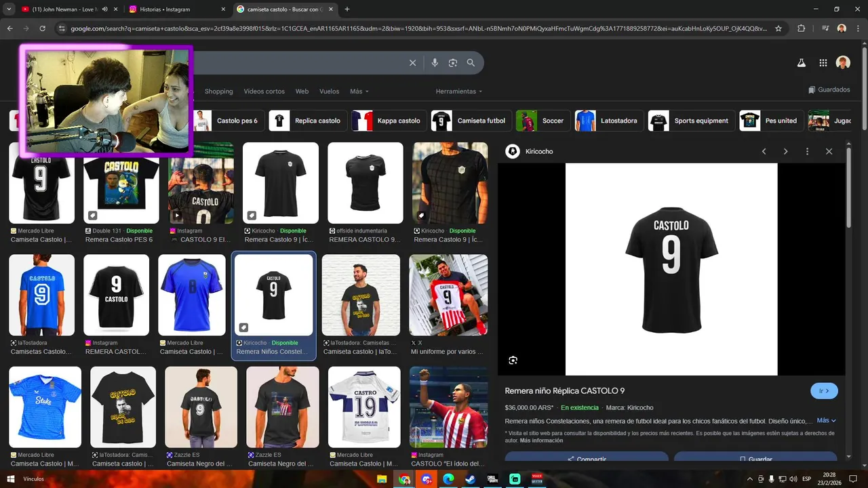Click the magnifying glass search icon
This screenshot has height=488, width=868.
pyautogui.click(x=471, y=63)
